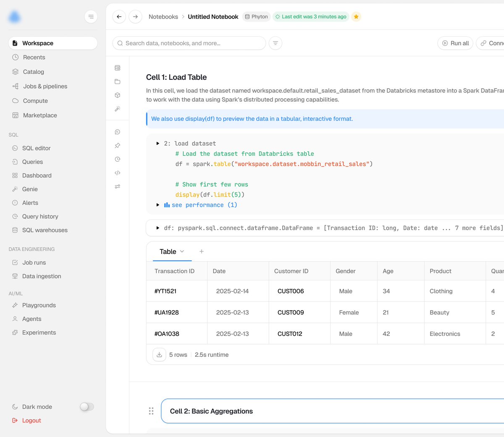
Task: Add a new visualization with plus icon
Action: coord(202,251)
